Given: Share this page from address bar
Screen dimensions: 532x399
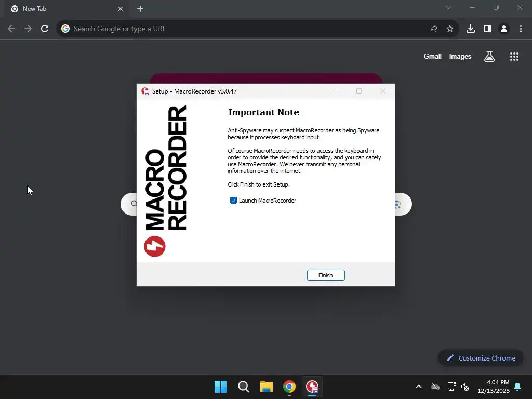Looking at the screenshot, I should tap(433, 29).
